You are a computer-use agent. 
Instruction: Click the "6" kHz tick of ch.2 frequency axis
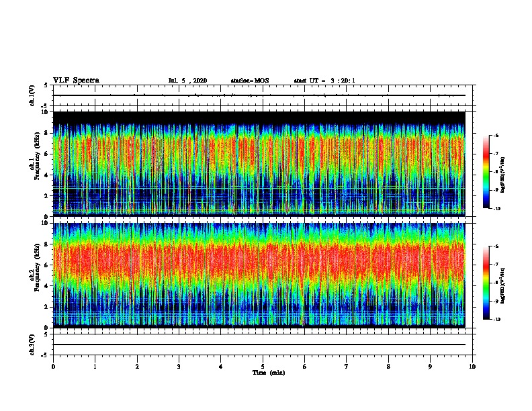click(46, 265)
